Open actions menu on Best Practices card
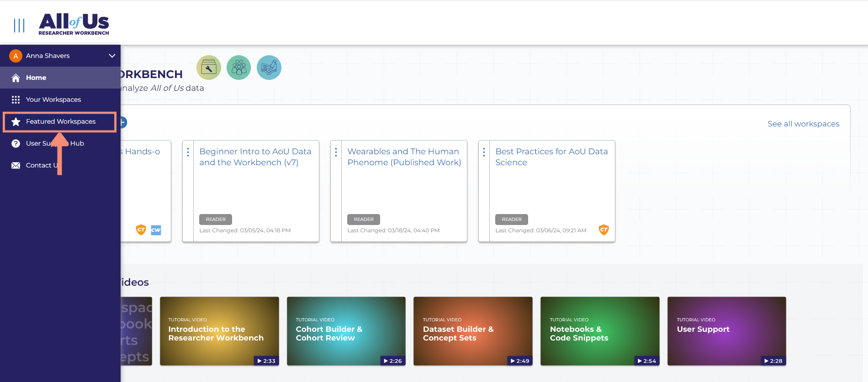Viewport: 868px width, 382px height. coord(484,152)
